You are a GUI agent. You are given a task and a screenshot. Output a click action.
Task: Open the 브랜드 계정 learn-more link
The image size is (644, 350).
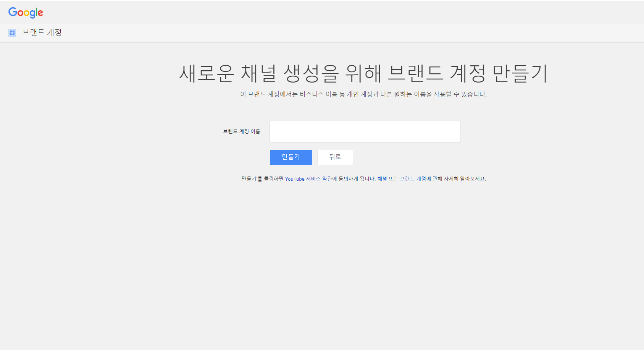(x=413, y=179)
